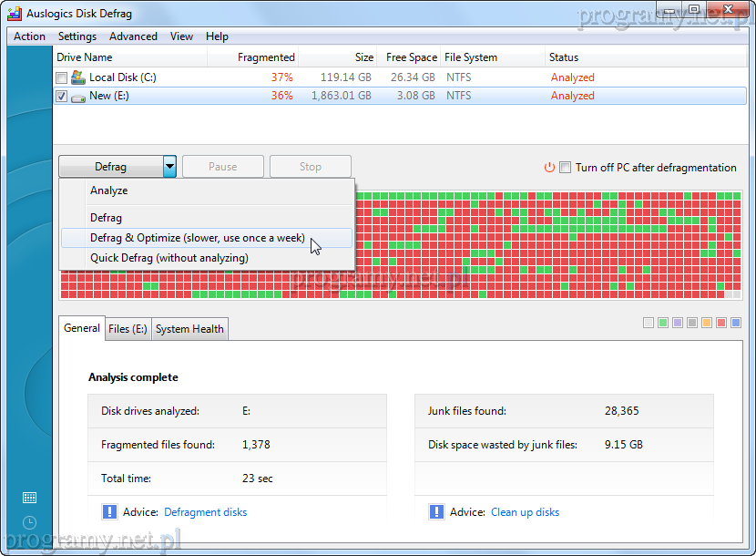Select Defrag & Optimize from the dropdown
756x556 pixels.
click(x=197, y=238)
